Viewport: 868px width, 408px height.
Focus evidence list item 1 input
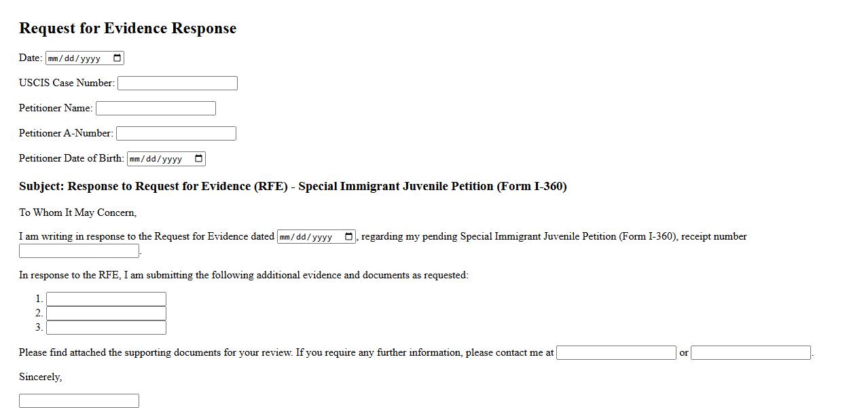[x=106, y=299]
